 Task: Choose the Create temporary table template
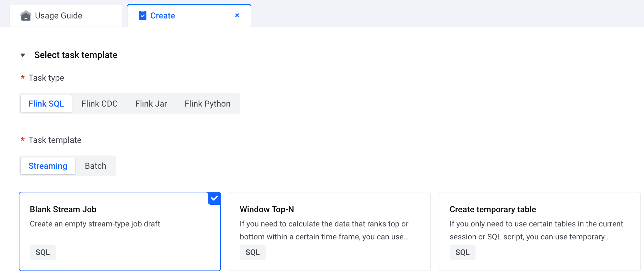[x=539, y=224]
